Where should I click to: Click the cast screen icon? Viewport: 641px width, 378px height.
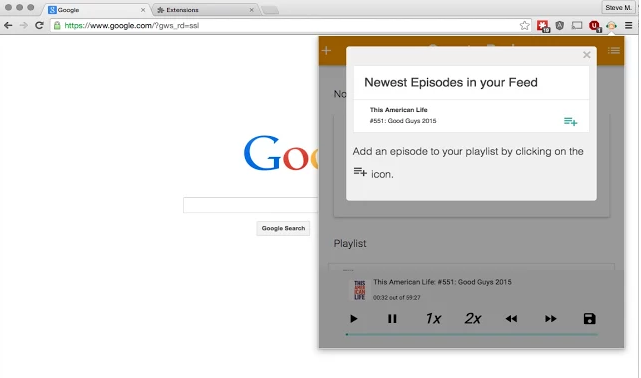click(x=577, y=25)
